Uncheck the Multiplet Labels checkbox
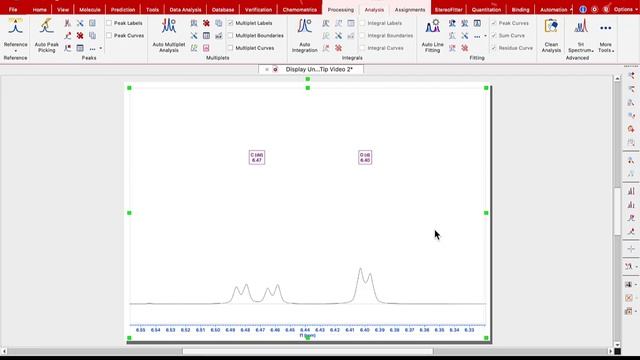 coord(231,23)
